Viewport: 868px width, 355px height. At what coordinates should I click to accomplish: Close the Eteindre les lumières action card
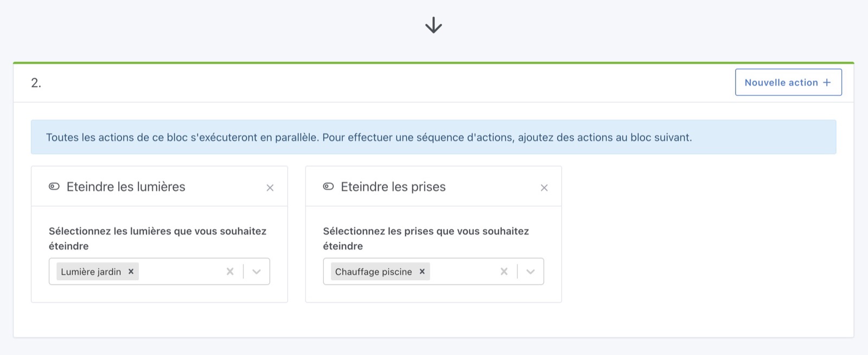tap(270, 188)
